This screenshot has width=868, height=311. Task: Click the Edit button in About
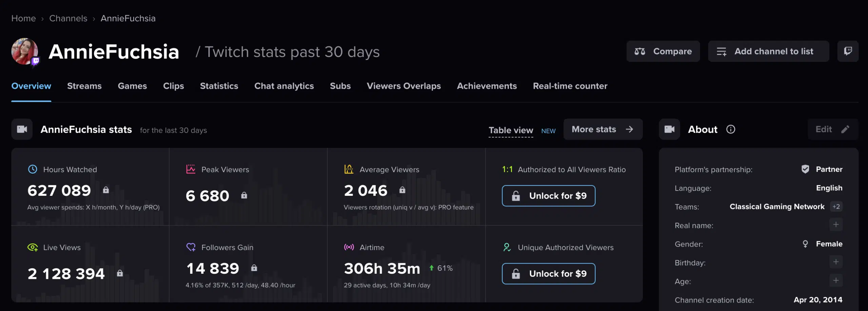pos(833,129)
